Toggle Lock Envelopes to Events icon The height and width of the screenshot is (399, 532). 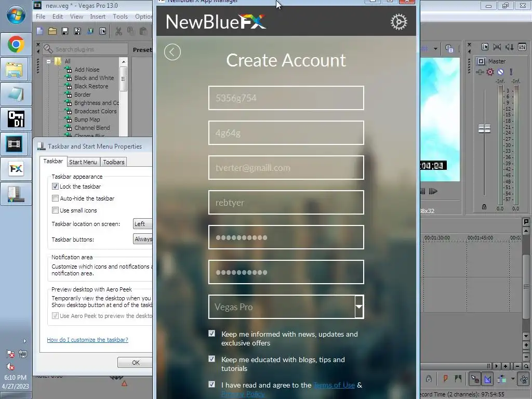(524, 379)
